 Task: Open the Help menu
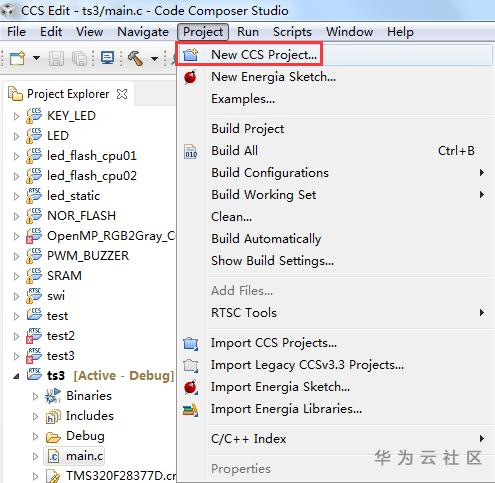[x=400, y=32]
